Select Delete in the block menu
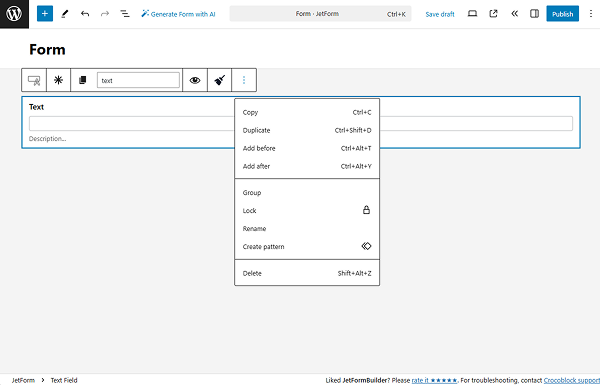600x385 pixels. pyautogui.click(x=307, y=273)
